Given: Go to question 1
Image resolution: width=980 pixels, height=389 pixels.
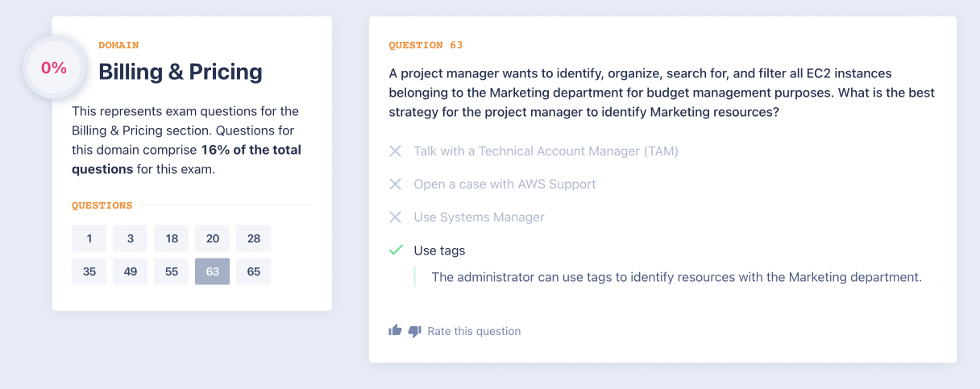Looking at the screenshot, I should pyautogui.click(x=89, y=238).
